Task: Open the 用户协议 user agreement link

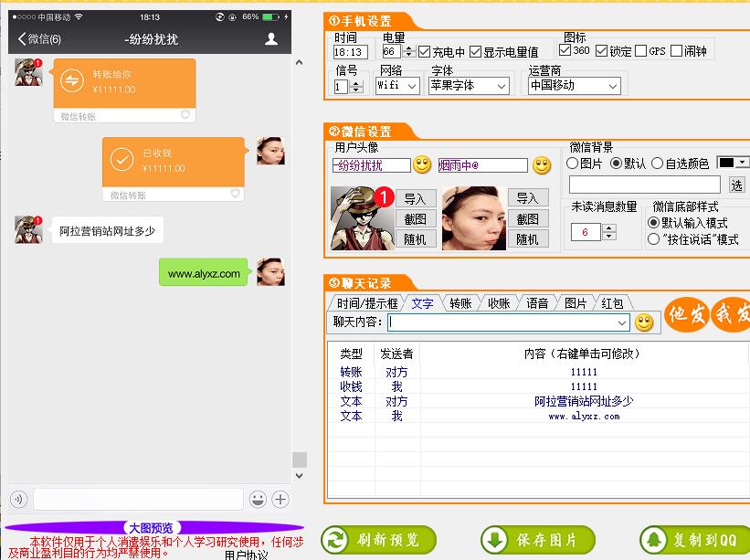Action: coord(247,555)
